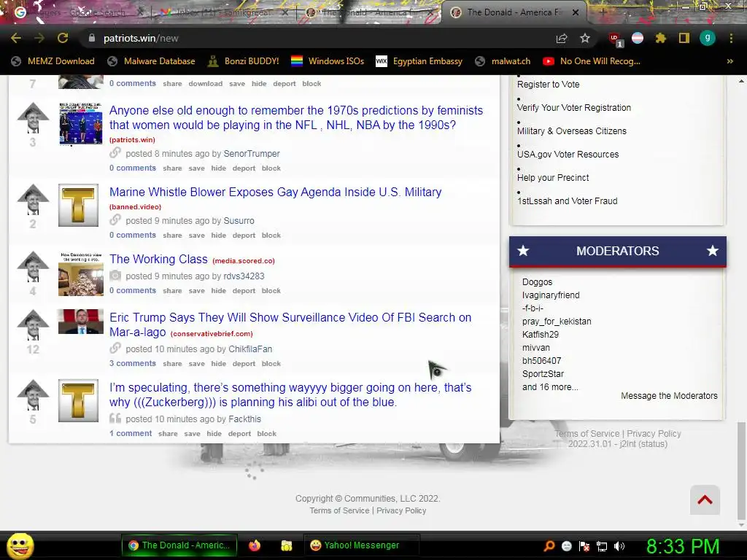Open Privacy Policy in the page footer
Image resolution: width=747 pixels, height=560 pixels.
(401, 510)
